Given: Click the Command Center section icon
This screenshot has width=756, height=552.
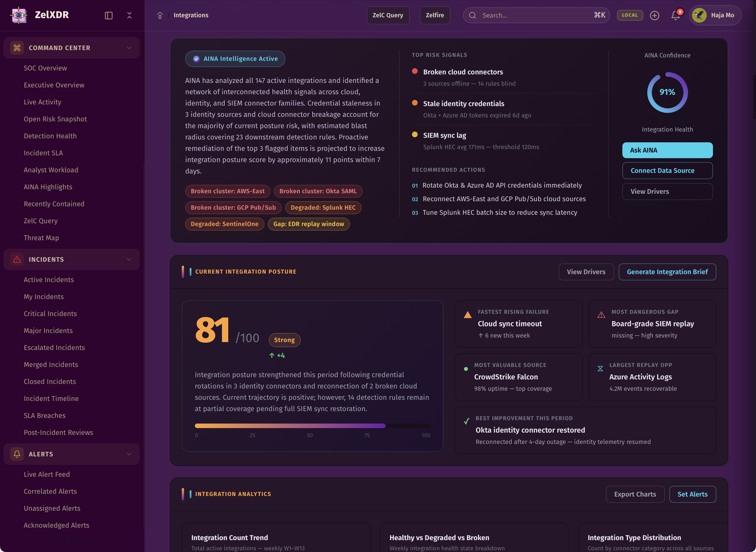Looking at the screenshot, I should click(x=17, y=48).
